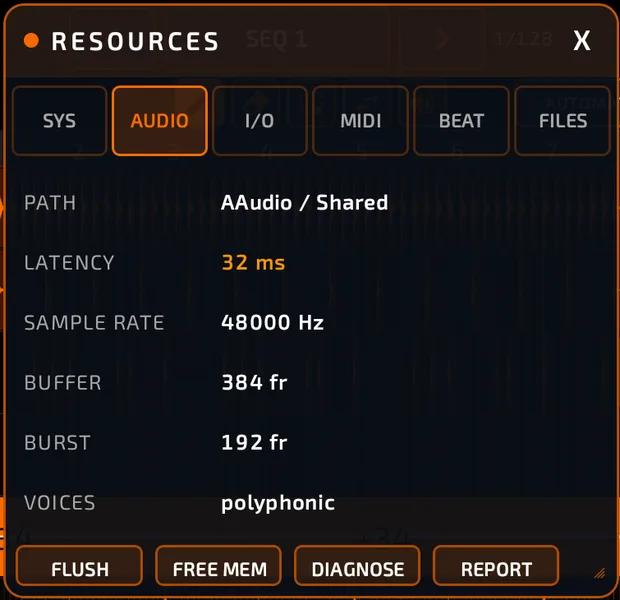Click the 192 fr burst value
Image resolution: width=620 pixels, height=600 pixels.
tap(254, 442)
